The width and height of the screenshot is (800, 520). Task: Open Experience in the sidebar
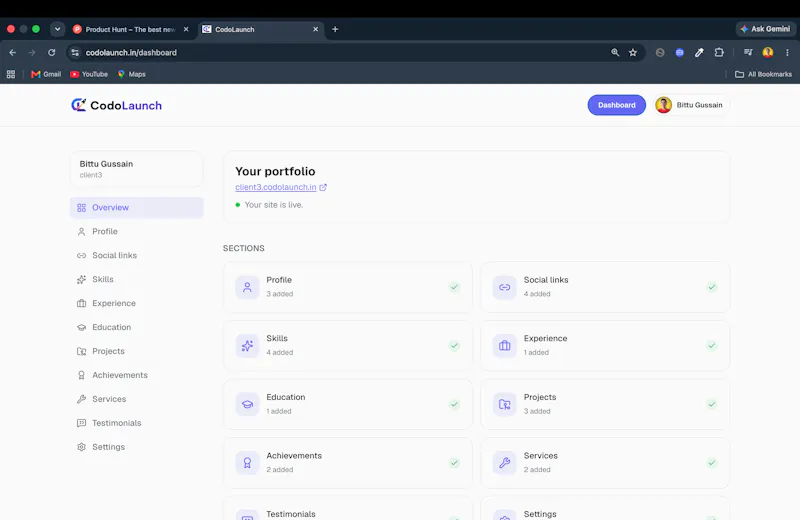pos(136,304)
